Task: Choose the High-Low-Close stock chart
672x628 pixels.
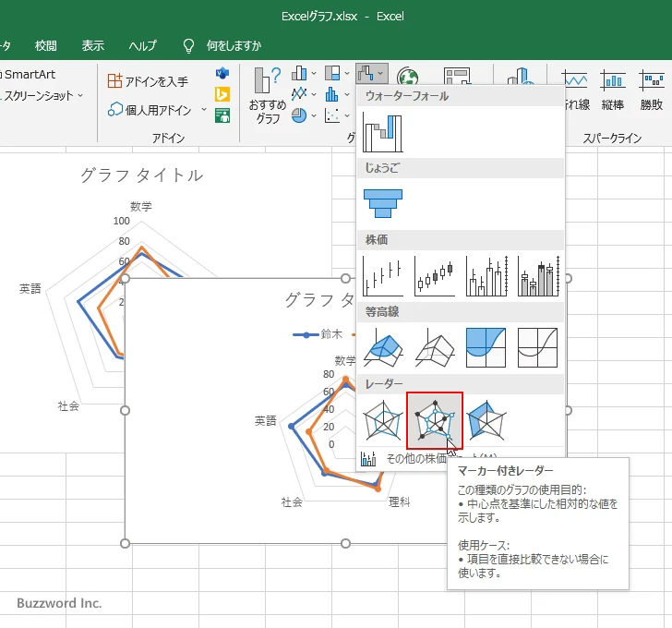Action: pos(383,276)
